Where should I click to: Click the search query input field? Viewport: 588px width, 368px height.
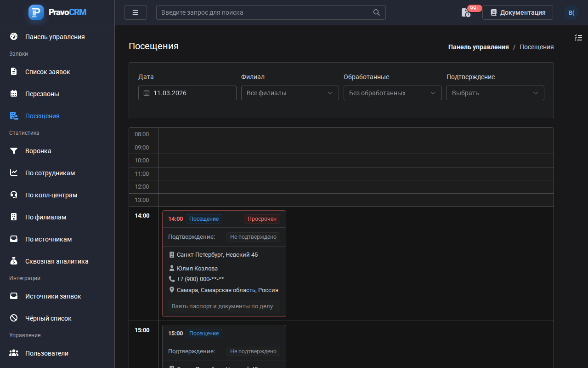tap(271, 12)
